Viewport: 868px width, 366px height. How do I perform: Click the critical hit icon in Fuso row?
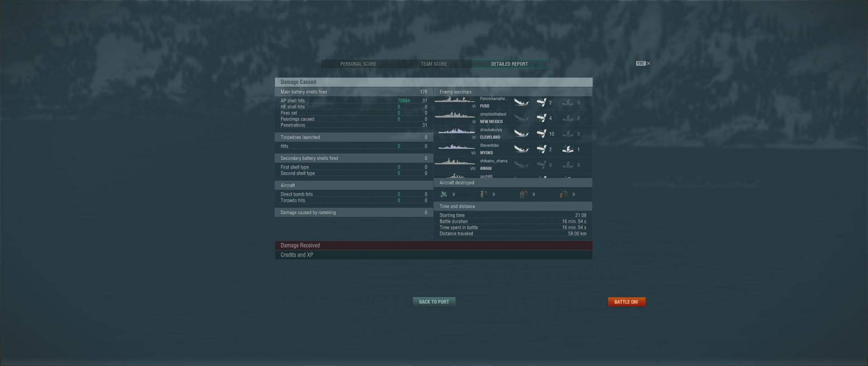(x=568, y=103)
